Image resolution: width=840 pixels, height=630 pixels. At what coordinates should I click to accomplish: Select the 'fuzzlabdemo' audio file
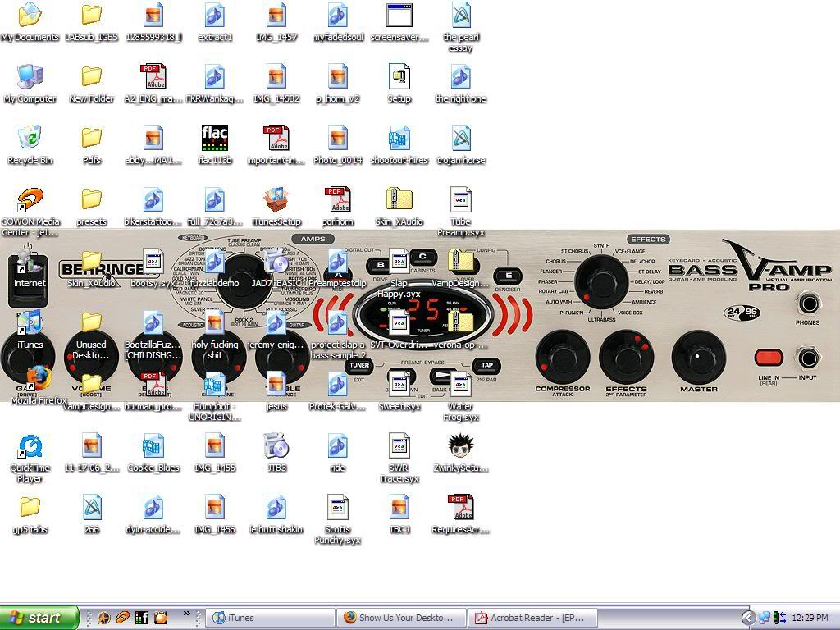215,262
